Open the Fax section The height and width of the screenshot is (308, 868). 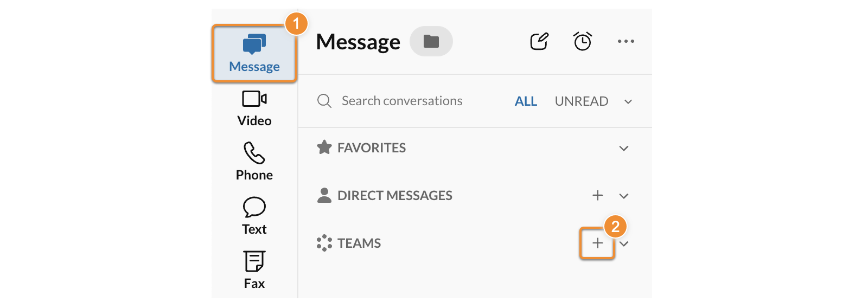[254, 270]
